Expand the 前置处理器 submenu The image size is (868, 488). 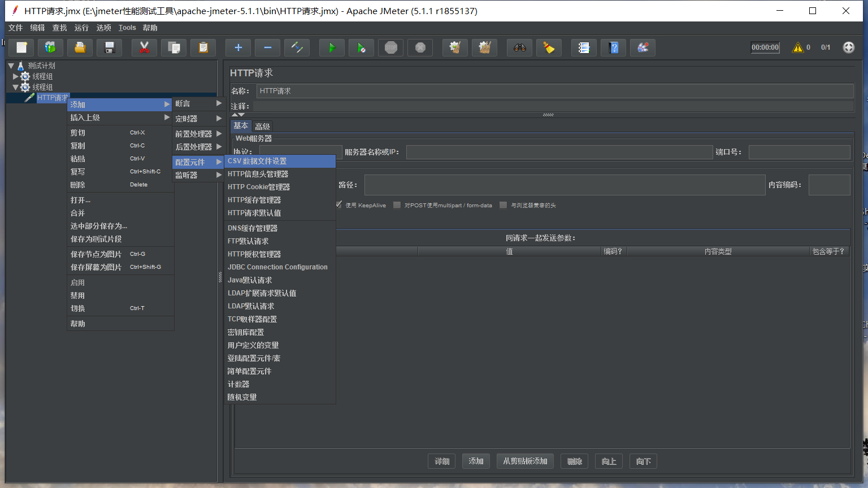coord(199,134)
